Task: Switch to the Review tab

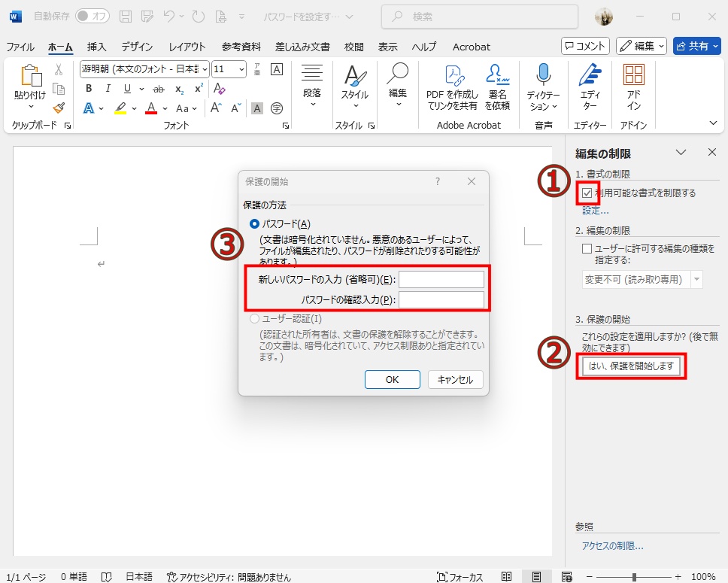Action: tap(353, 47)
